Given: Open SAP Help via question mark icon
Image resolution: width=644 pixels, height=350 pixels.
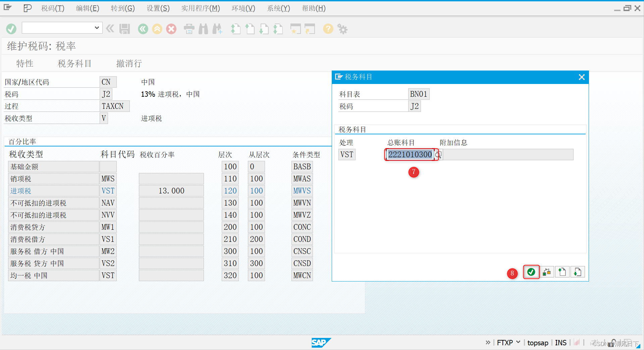Looking at the screenshot, I should click(x=328, y=29).
